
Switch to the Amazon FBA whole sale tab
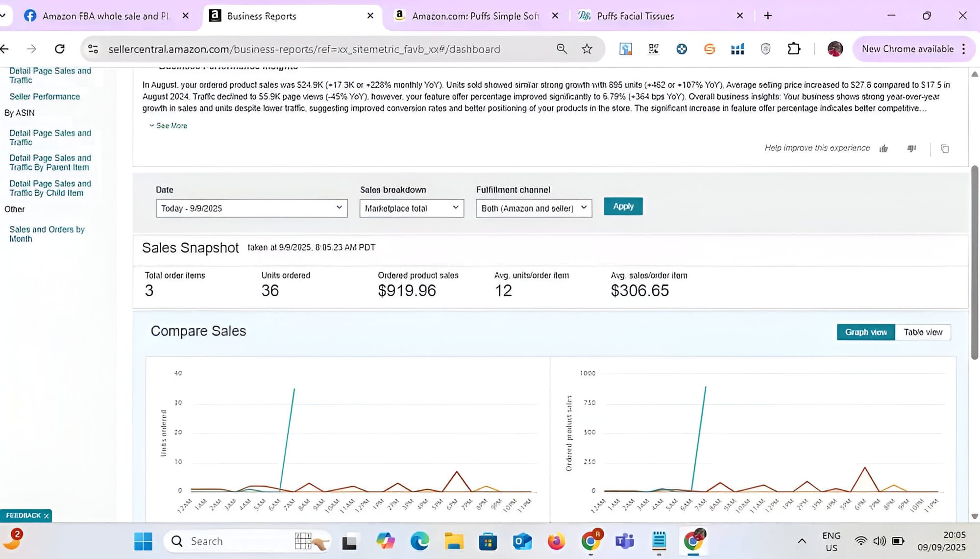[105, 16]
